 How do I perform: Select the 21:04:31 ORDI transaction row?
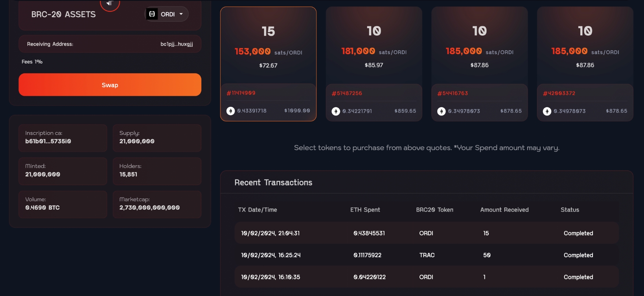427,233
